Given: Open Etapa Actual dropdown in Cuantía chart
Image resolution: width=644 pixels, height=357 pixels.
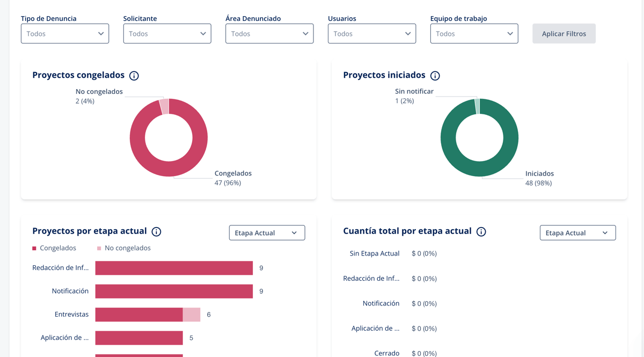Looking at the screenshot, I should pyautogui.click(x=577, y=233).
